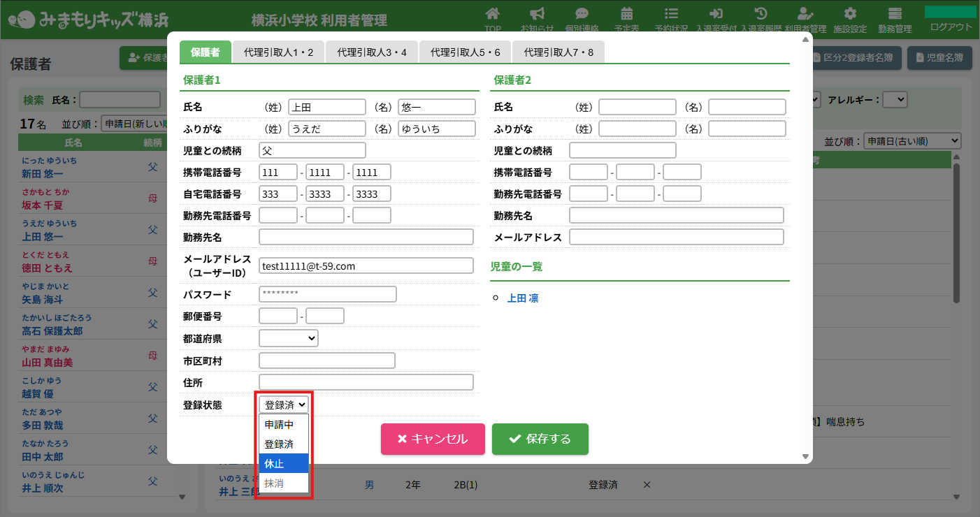Open 施設設定 gear icon

(x=850, y=14)
